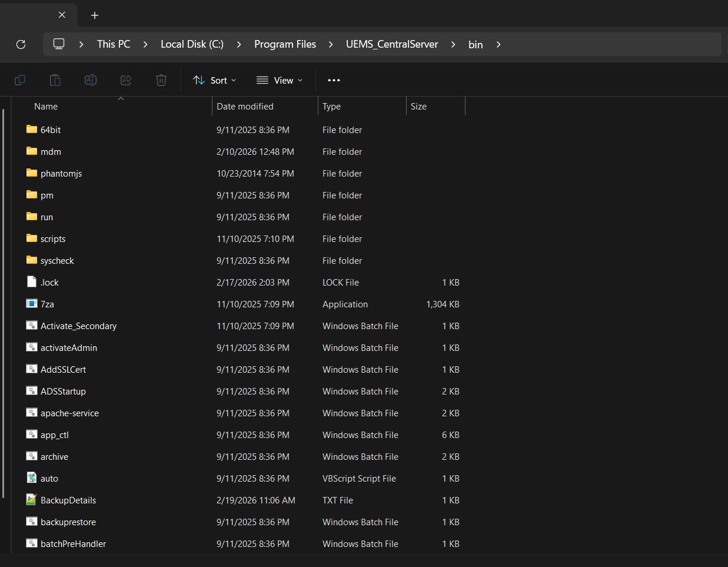Image resolution: width=728 pixels, height=567 pixels.
Task: Select the auto VBScript file icon
Action: [32, 478]
